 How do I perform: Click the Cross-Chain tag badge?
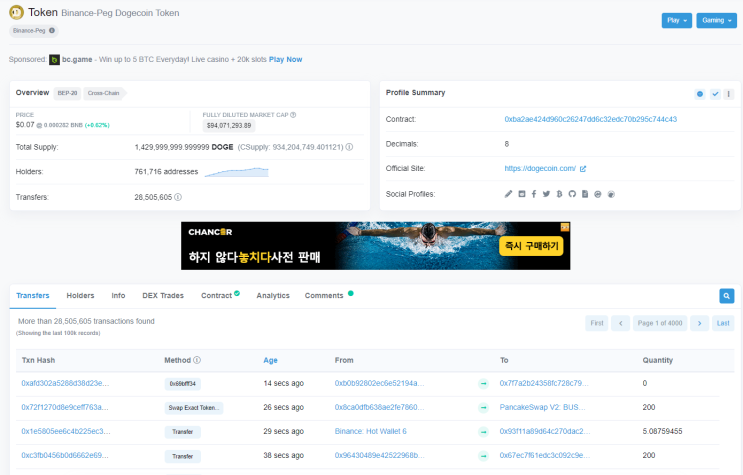point(104,93)
